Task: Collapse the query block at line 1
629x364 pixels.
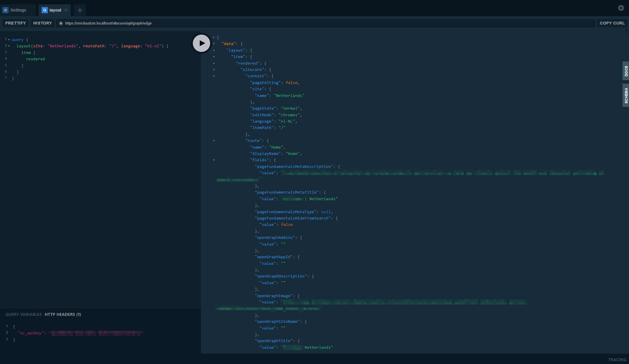Action: [x=9, y=40]
